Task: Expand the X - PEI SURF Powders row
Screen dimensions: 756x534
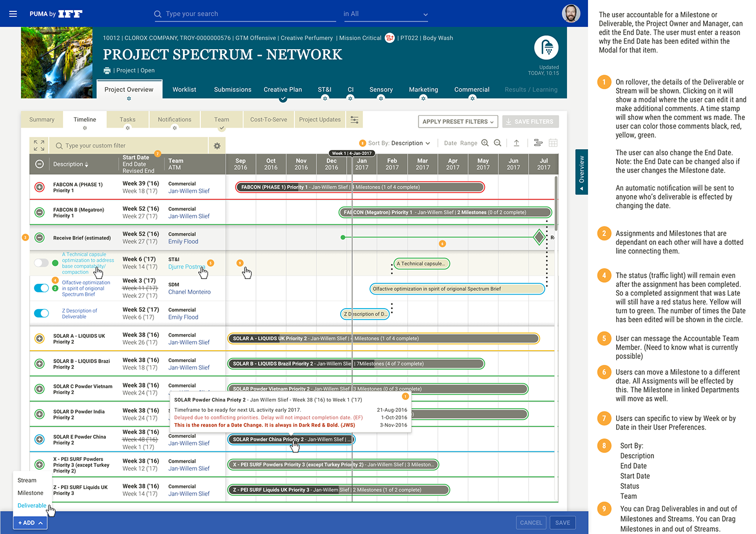Action: 39,464
